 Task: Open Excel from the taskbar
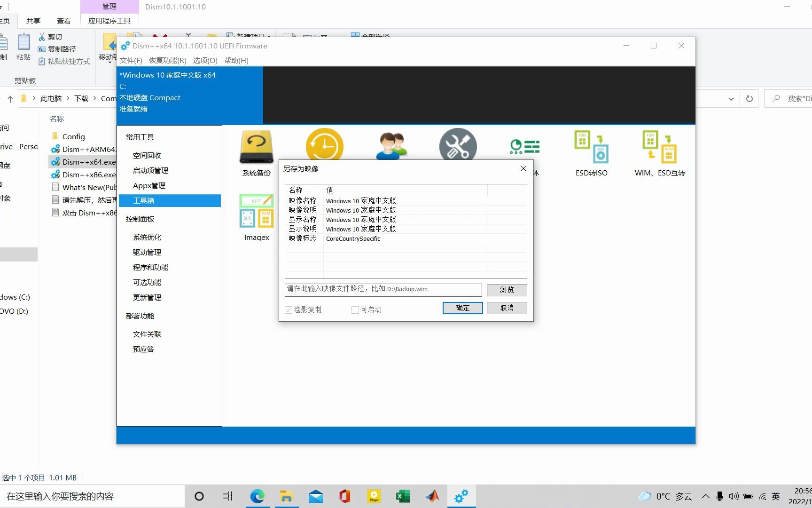click(x=403, y=496)
